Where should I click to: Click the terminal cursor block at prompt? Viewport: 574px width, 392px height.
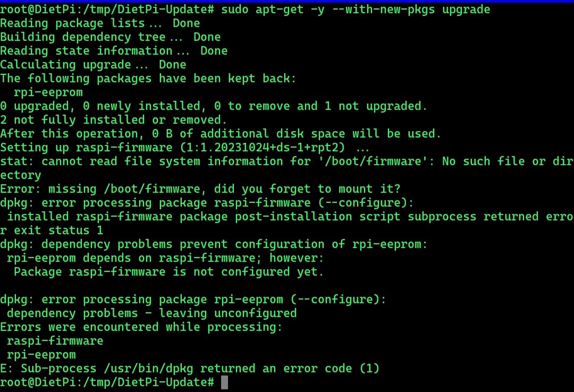tap(224, 382)
